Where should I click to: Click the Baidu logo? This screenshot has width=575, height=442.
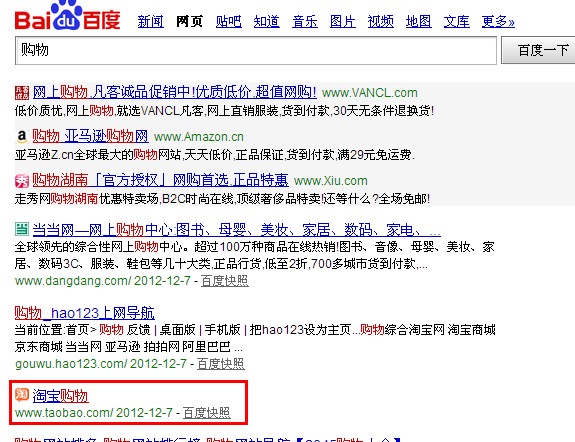[67, 16]
